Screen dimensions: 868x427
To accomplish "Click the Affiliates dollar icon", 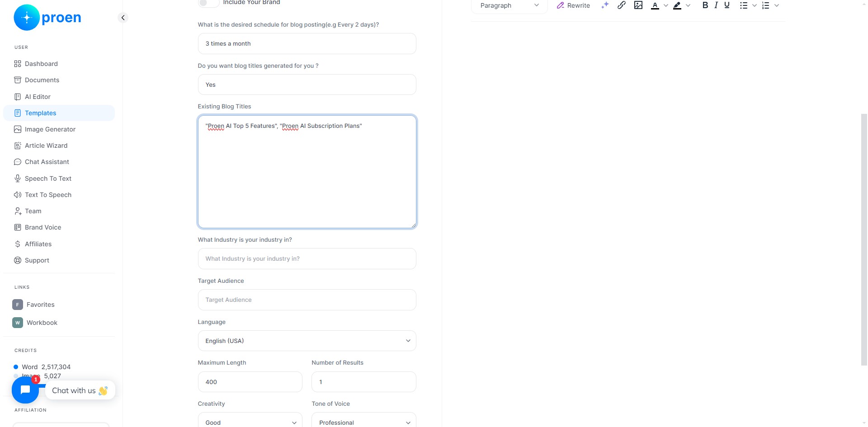I will pos(18,244).
